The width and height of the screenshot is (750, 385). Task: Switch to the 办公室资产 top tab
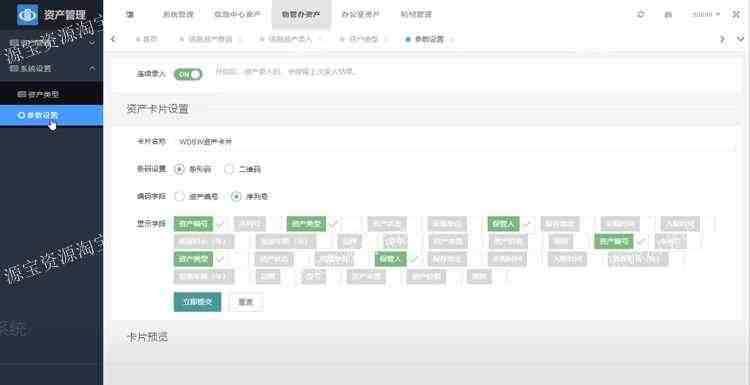(x=360, y=14)
